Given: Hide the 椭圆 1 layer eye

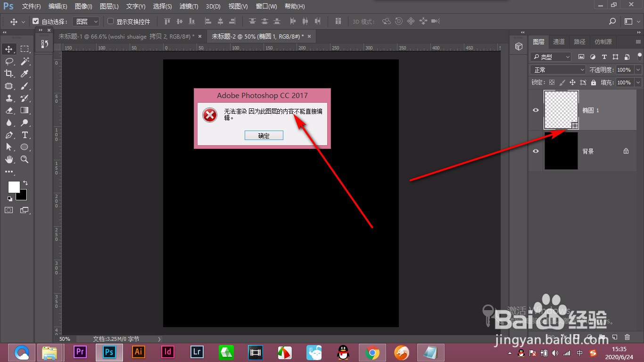Looking at the screenshot, I should click(536, 110).
